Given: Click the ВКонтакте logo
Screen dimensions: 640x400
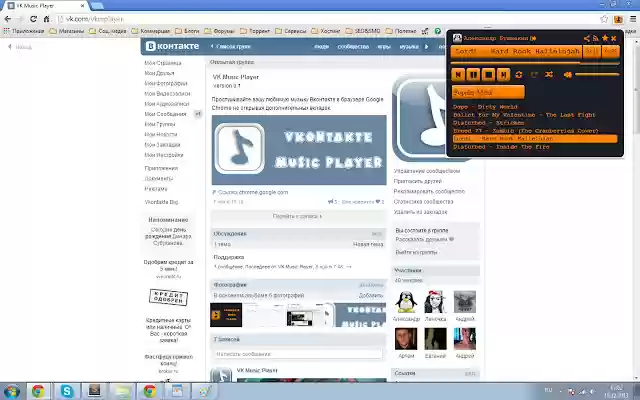Looking at the screenshot, I should (x=173, y=46).
